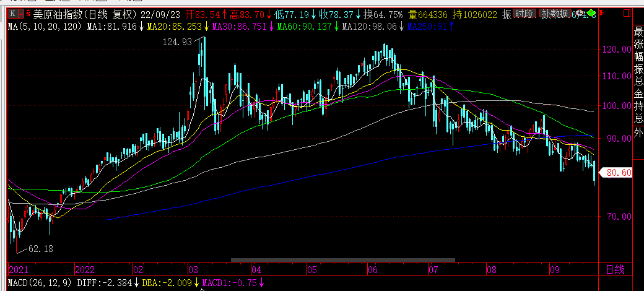Screen dimensions: 644x291
Task: Open the 日线 period selector at bottom right
Action: 614,269
